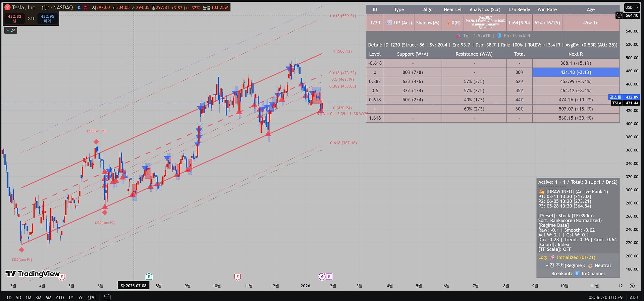This screenshot has height=301, width=644.
Task: Click the red earnings E marker near November
Action: [237, 277]
